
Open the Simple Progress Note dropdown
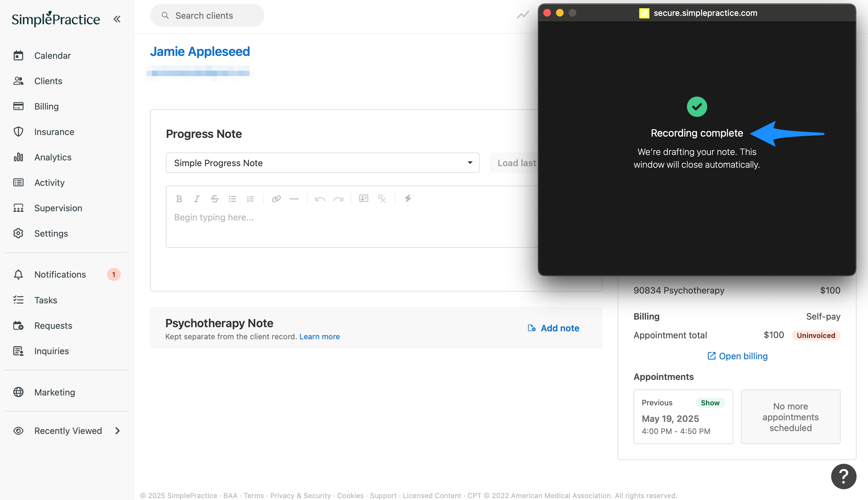coord(322,163)
